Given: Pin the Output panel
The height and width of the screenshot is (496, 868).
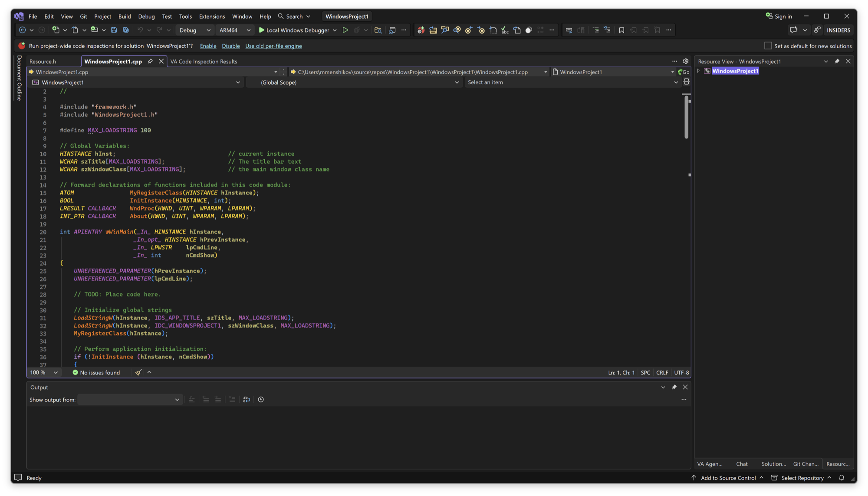Looking at the screenshot, I should (674, 387).
